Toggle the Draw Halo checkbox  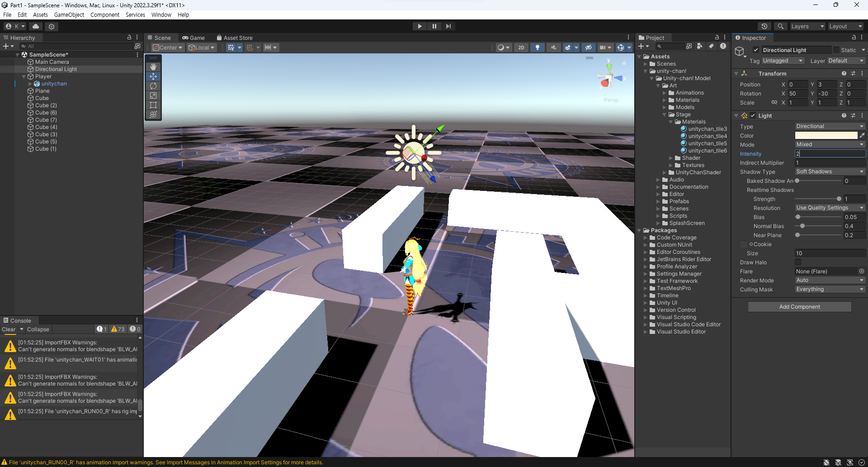click(798, 262)
